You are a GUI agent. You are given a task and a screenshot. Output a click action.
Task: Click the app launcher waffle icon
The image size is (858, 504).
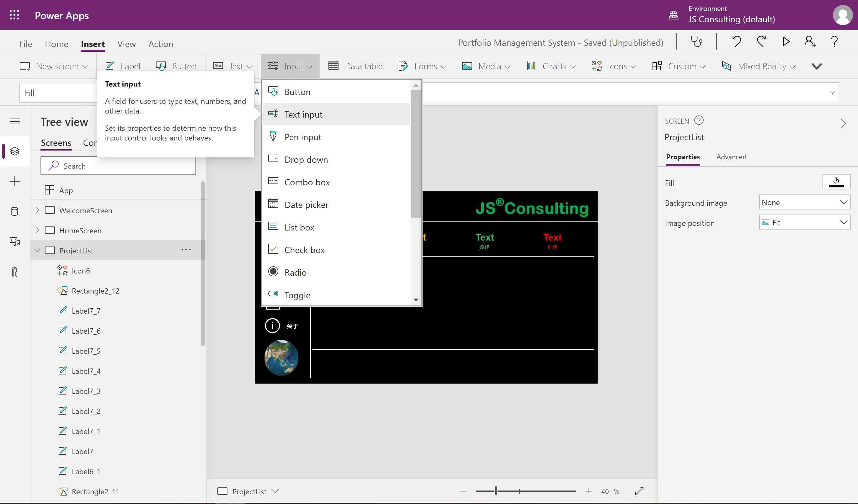(x=14, y=15)
